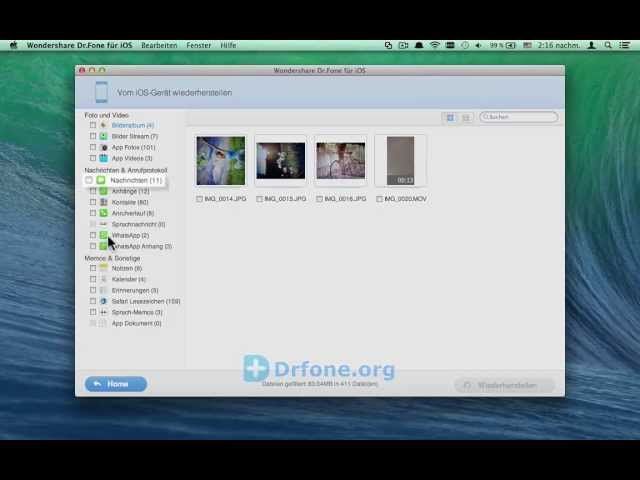Click the notification bell menu bar icon
This screenshot has width=640, height=480.
pyautogui.click(x=419, y=45)
